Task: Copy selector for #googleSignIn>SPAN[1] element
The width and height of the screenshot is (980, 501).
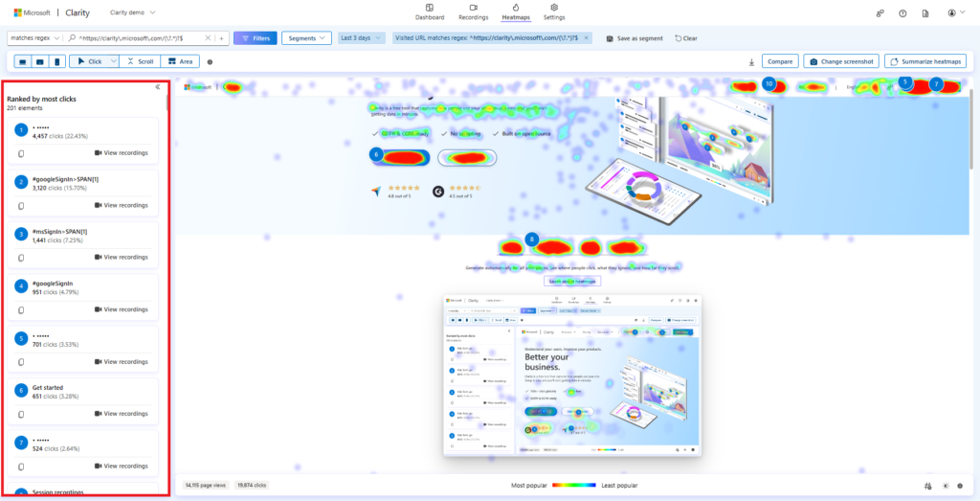Action: click(x=21, y=205)
